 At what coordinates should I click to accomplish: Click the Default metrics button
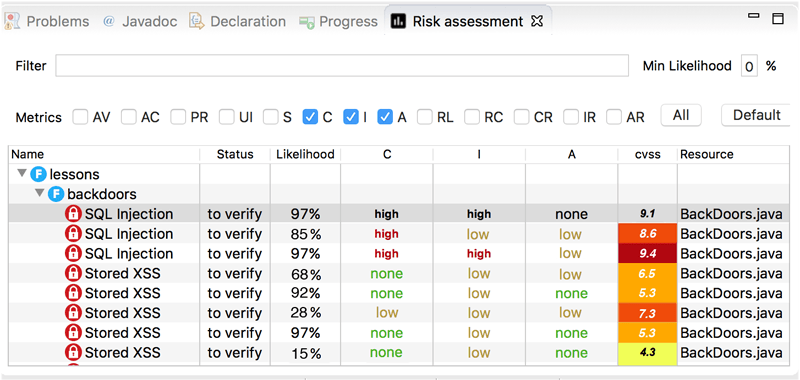pyautogui.click(x=756, y=116)
